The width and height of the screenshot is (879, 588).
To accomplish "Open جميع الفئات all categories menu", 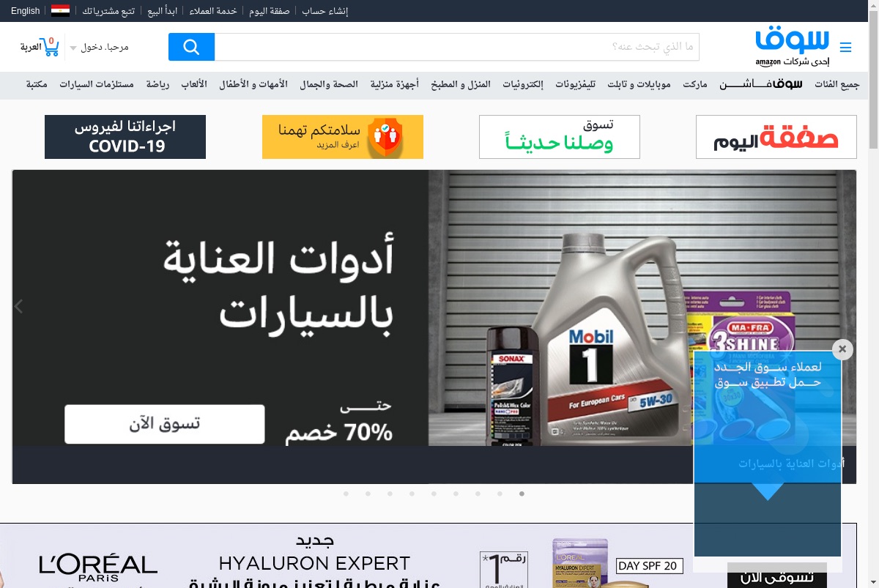I will click(x=837, y=84).
